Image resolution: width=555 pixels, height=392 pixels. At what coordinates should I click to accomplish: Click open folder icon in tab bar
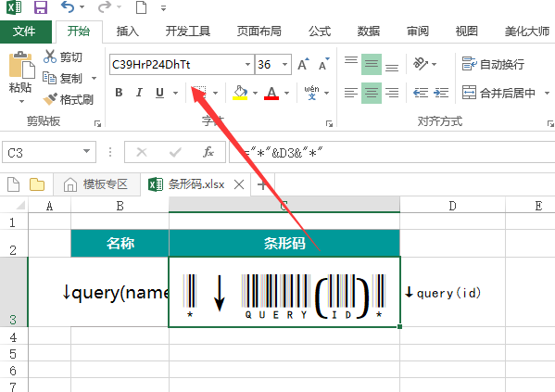click(x=37, y=184)
